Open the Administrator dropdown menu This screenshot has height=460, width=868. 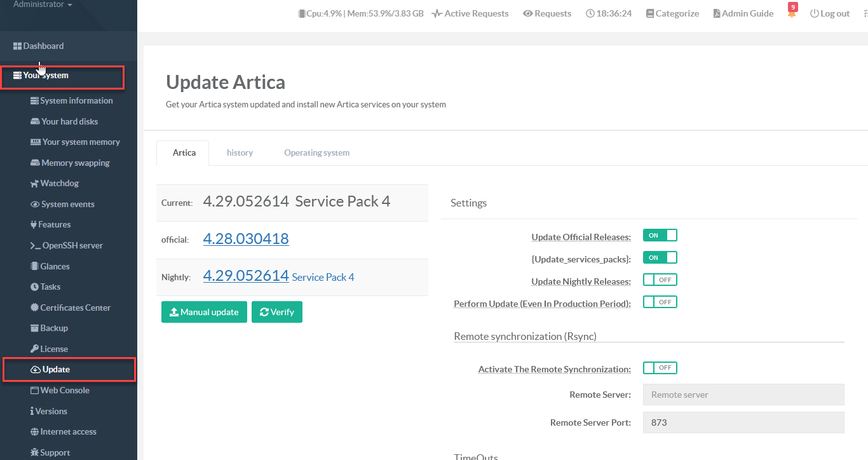pos(43,5)
